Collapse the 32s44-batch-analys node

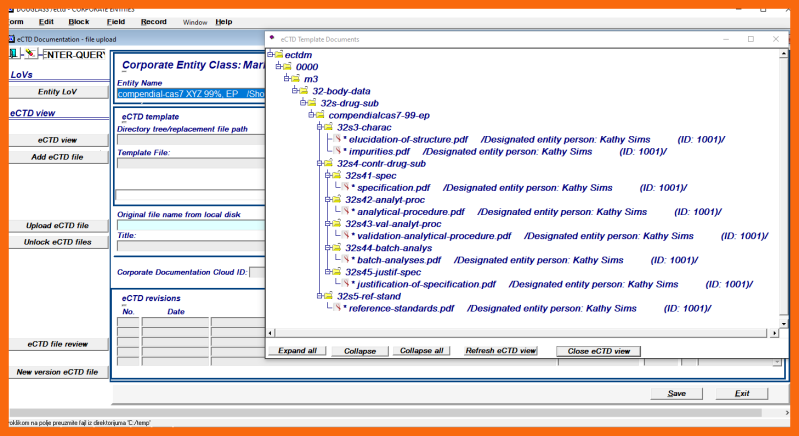pos(328,248)
